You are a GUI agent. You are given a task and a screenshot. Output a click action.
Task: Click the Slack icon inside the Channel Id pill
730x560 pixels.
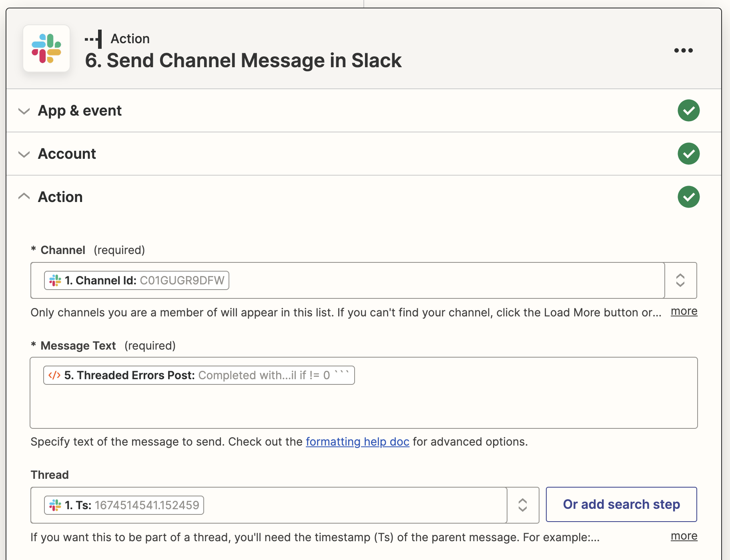pos(54,280)
